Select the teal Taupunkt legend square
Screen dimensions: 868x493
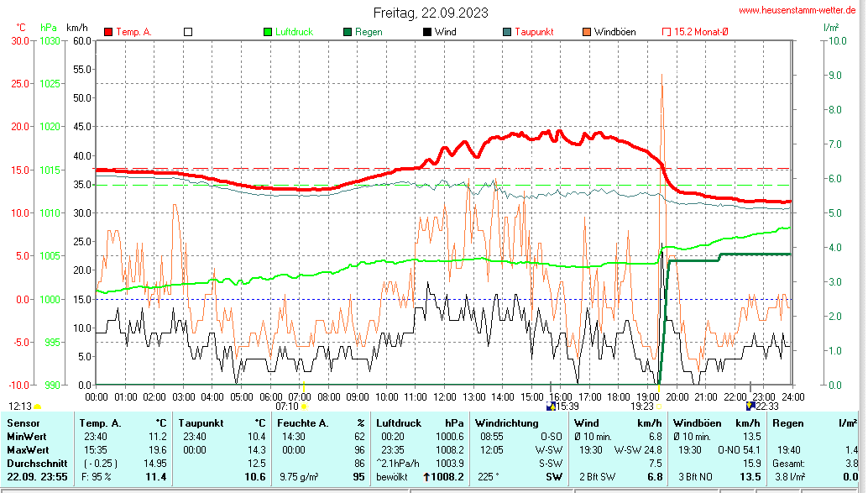[507, 32]
